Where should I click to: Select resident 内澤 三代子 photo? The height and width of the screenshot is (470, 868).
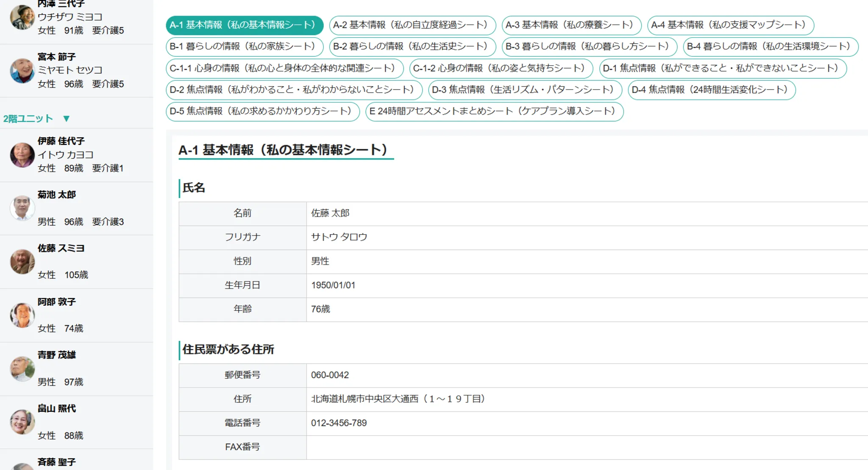coord(22,17)
